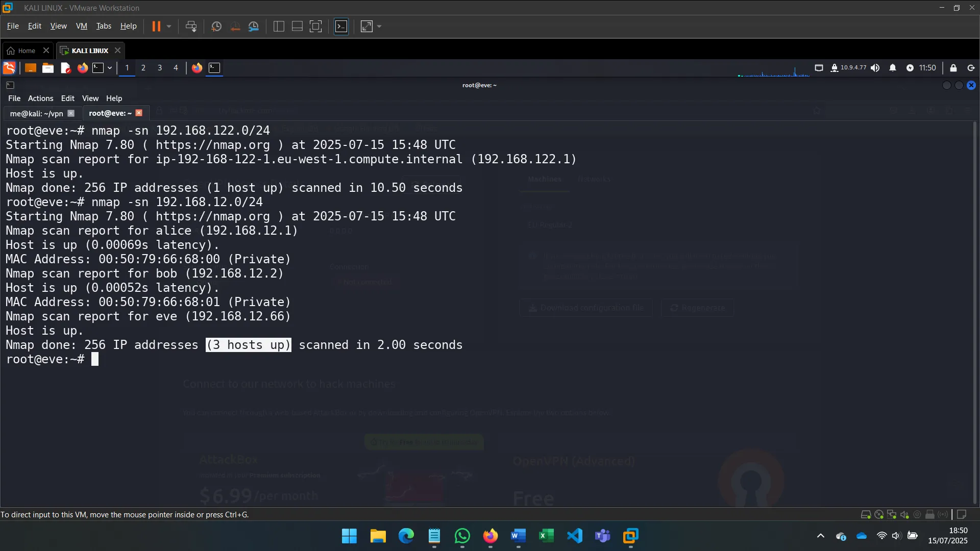The image size is (980, 551).
Task: Toggle the VMware thumbnail bar
Action: (297, 26)
